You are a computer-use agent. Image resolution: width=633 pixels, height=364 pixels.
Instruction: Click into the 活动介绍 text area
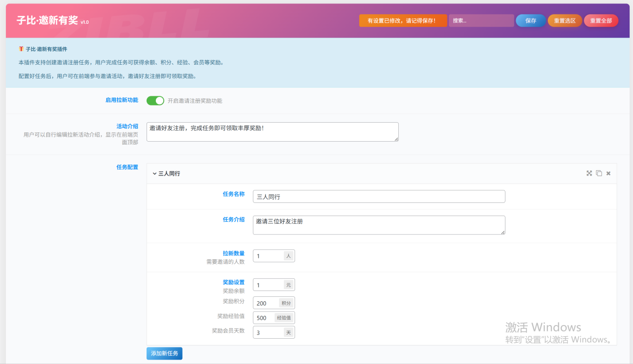(x=272, y=132)
